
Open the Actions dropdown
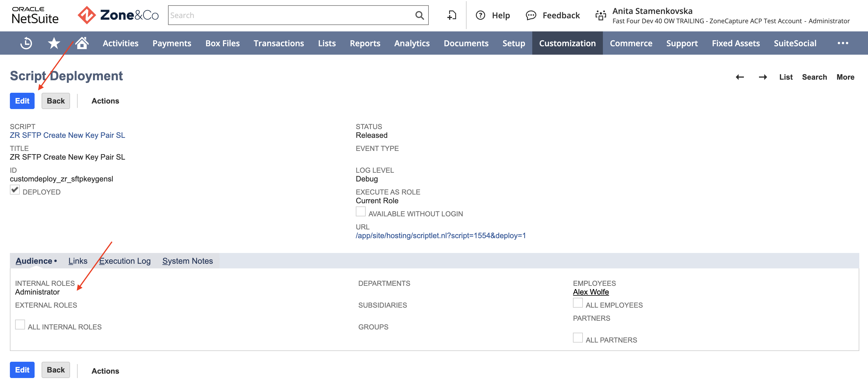click(105, 100)
